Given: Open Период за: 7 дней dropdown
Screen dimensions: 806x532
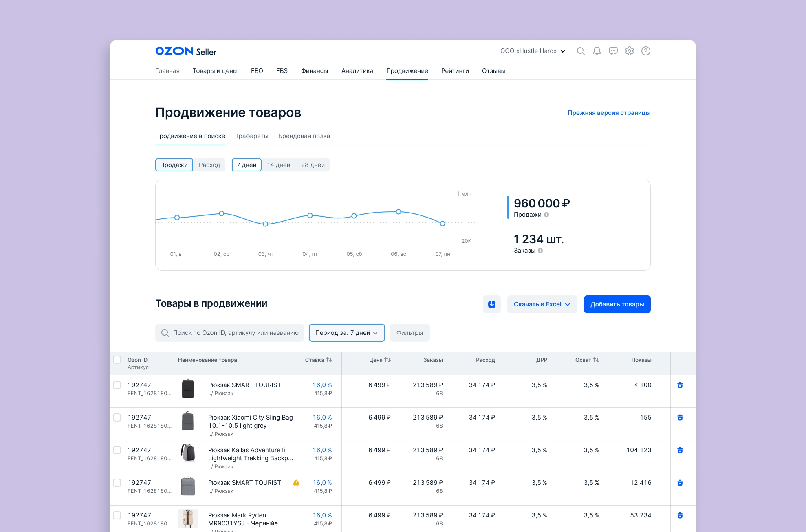Looking at the screenshot, I should coord(347,333).
